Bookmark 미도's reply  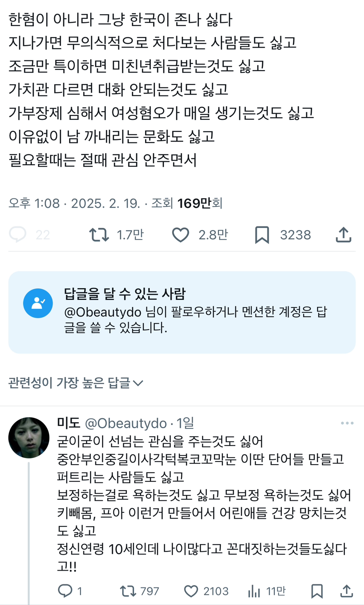(x=317, y=591)
